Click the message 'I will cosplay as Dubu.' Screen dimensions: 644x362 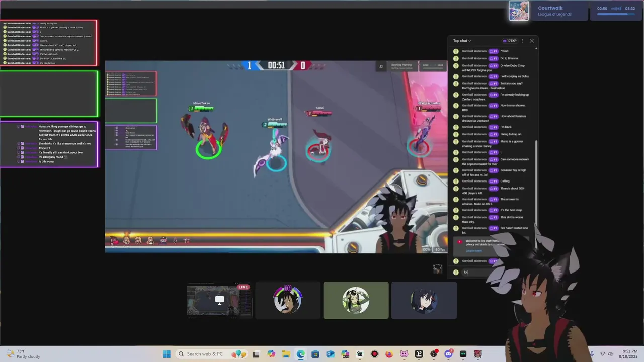coord(514,76)
